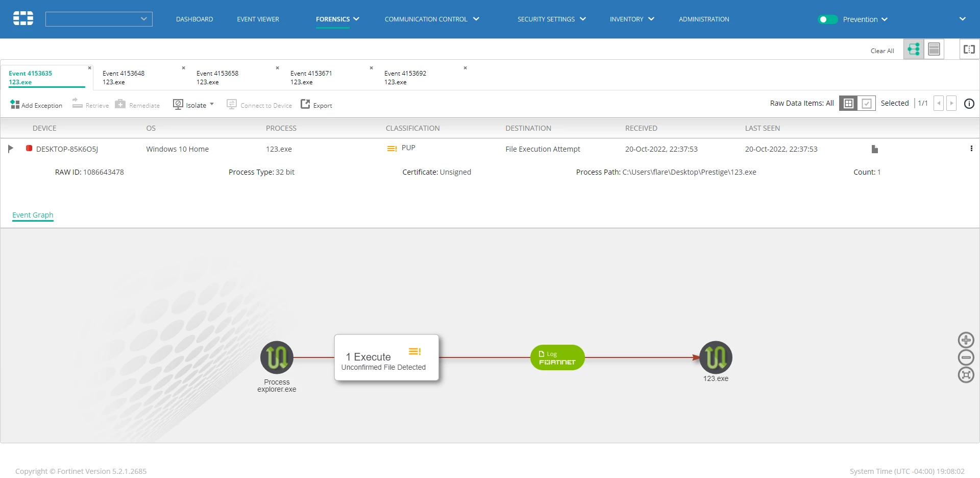Open the user account chevron menu
980x478 pixels.
[962, 19]
